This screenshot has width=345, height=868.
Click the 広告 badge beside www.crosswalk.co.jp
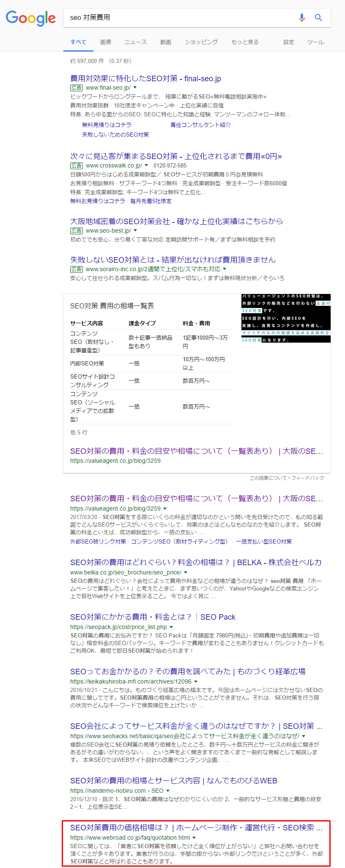click(77, 165)
